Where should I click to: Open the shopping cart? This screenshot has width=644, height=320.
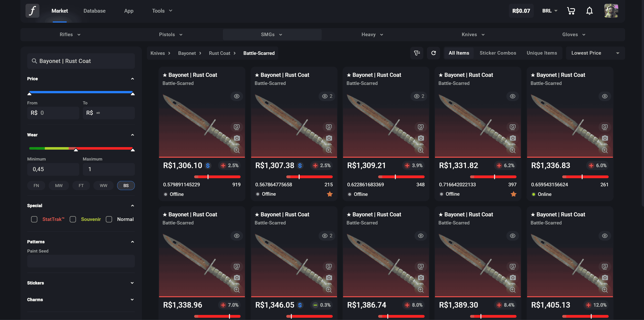coord(571,11)
